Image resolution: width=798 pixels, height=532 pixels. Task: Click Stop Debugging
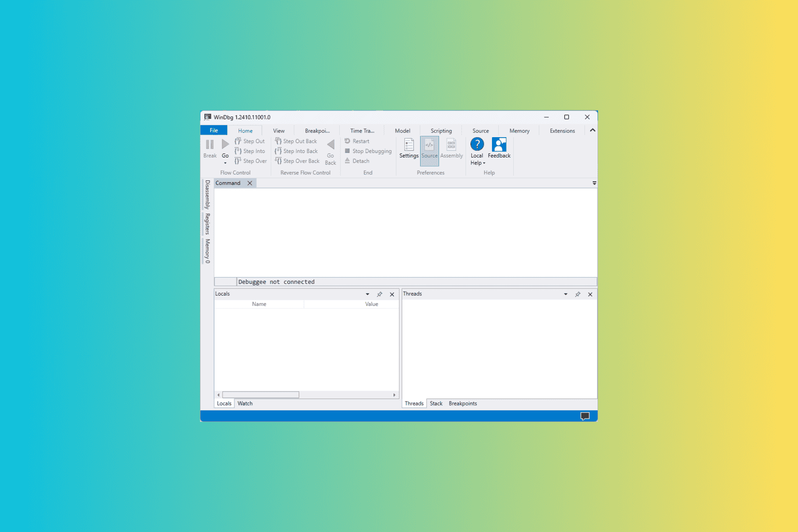point(368,151)
